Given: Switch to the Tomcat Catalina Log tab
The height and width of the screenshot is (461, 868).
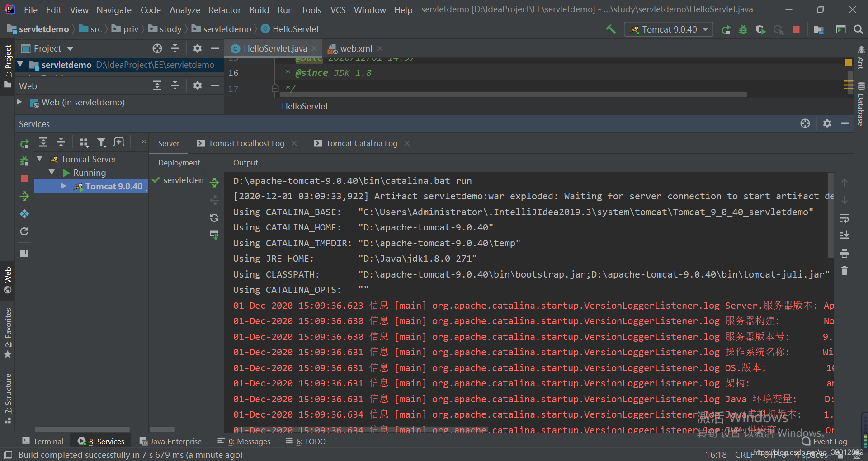Looking at the screenshot, I should (362, 143).
